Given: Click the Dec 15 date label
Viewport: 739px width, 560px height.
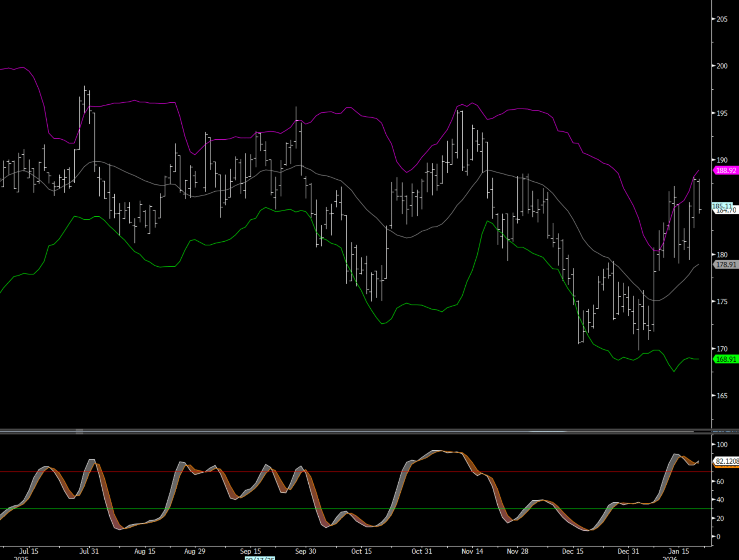Looking at the screenshot, I should 573,551.
